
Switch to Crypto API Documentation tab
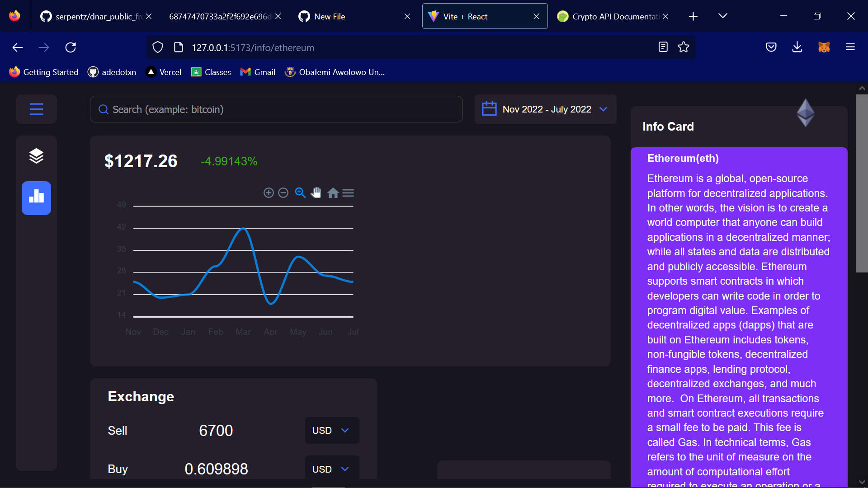(613, 16)
